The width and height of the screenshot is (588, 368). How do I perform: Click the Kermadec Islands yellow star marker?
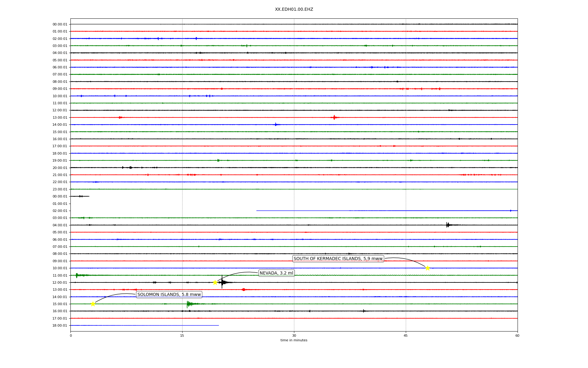pos(428,268)
